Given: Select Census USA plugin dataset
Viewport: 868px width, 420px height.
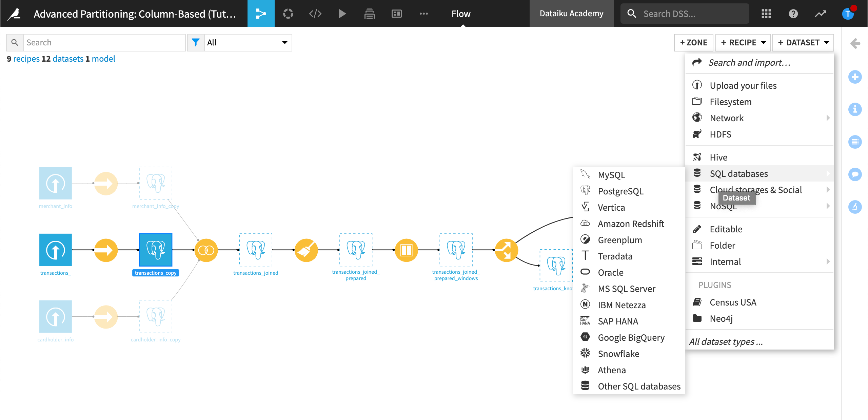Looking at the screenshot, I should (759, 302).
